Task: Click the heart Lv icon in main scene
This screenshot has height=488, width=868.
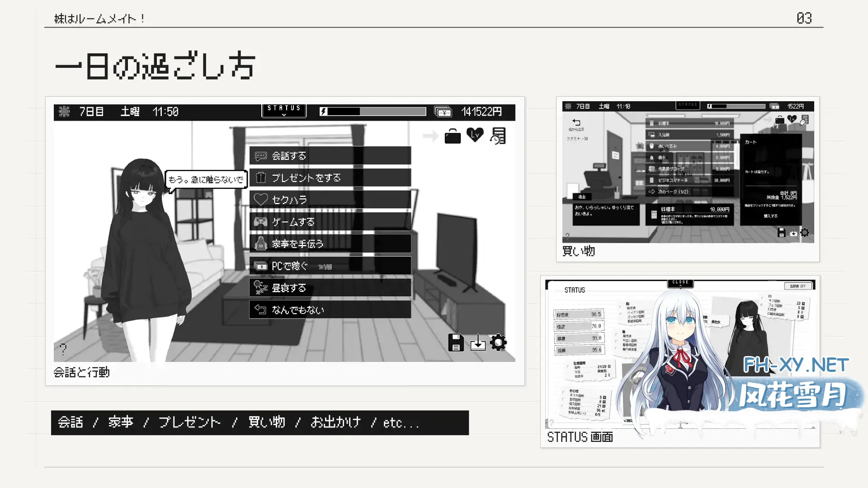Action: 475,135
